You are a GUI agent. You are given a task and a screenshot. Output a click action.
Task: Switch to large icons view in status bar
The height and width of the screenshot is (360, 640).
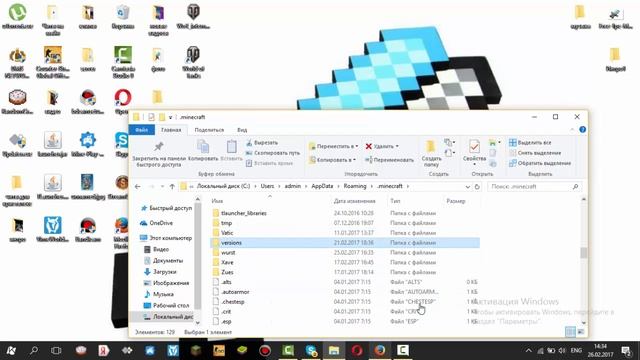[x=581, y=332]
